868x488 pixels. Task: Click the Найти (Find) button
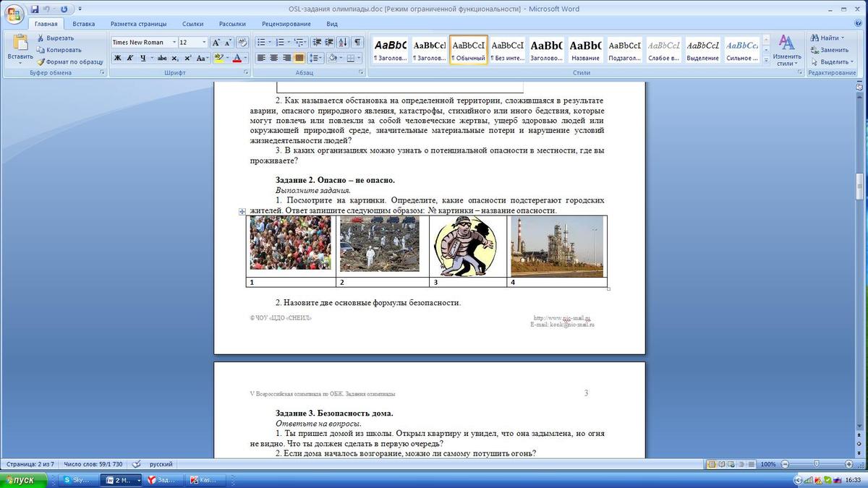point(825,38)
